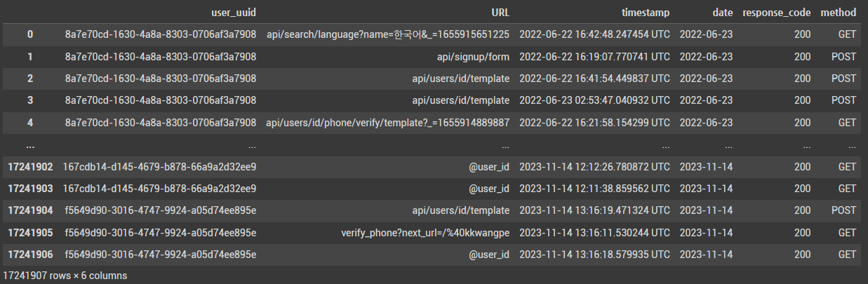Screen dimensions: 868x284
Task: Click the timestamp 2023-11-14 13:16:11.530244 UTC
Action: point(595,232)
